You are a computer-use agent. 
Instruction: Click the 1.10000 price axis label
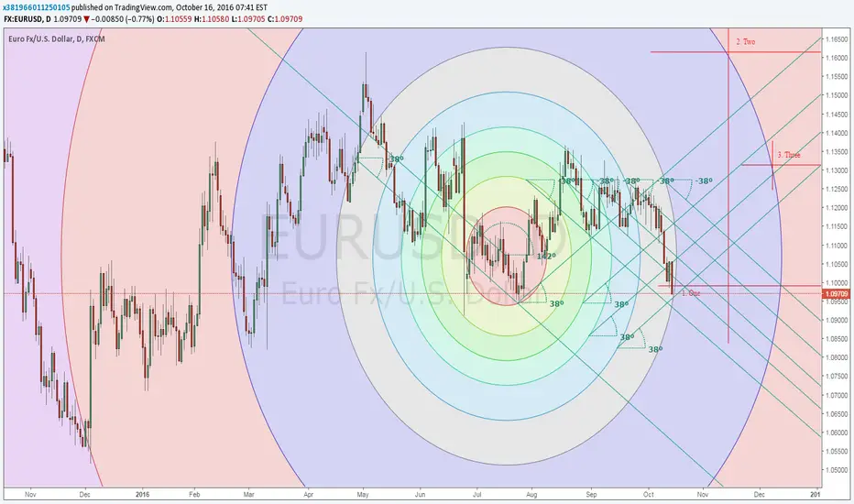pos(836,283)
